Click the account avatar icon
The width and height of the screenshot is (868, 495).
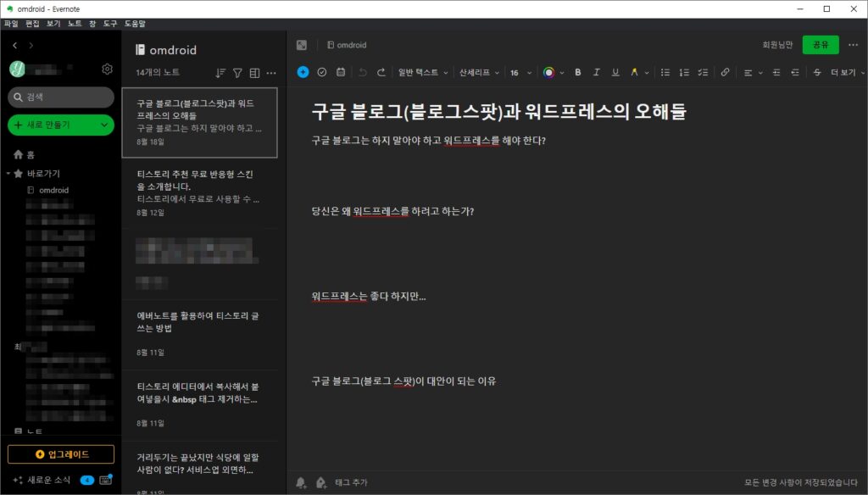[x=17, y=69]
